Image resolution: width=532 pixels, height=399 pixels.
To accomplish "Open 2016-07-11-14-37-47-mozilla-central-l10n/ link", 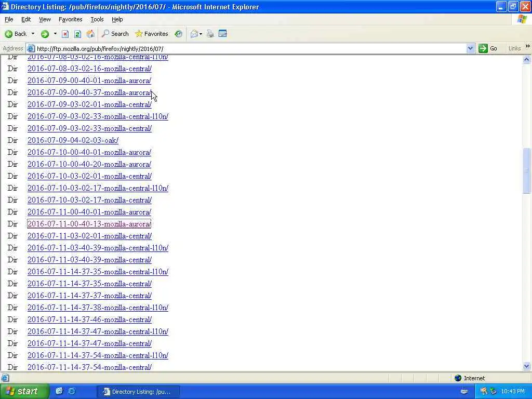I will [98, 331].
